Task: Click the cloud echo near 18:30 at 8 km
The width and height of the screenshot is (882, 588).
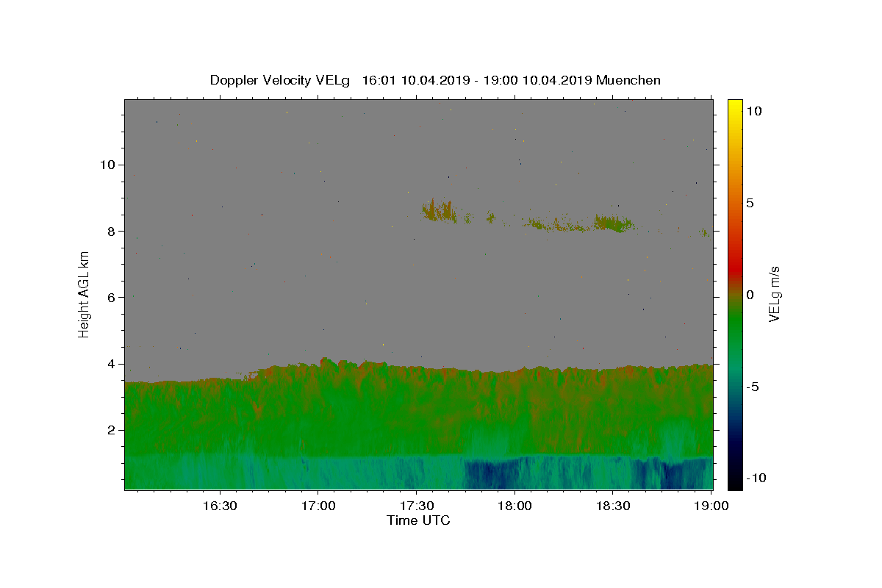Action: click(x=612, y=223)
